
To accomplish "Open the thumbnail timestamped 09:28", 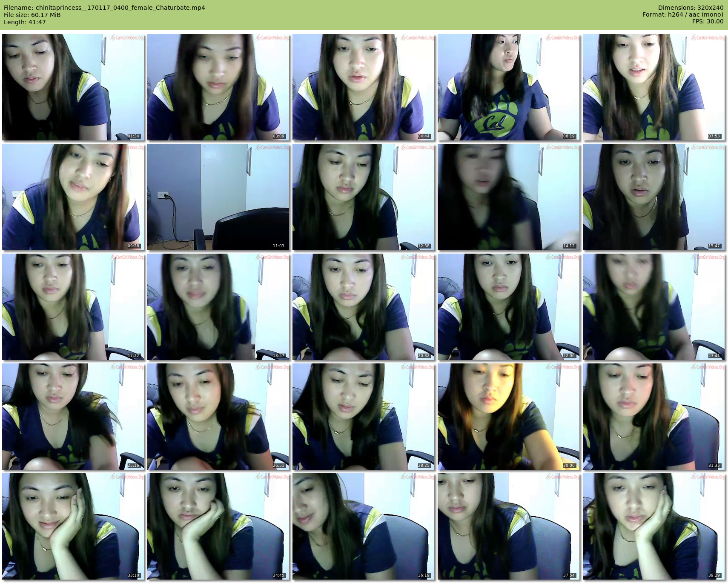I will click(73, 197).
